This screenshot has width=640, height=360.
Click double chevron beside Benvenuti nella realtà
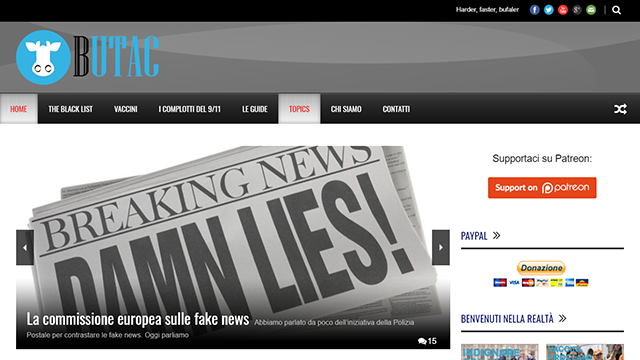[x=562, y=318]
